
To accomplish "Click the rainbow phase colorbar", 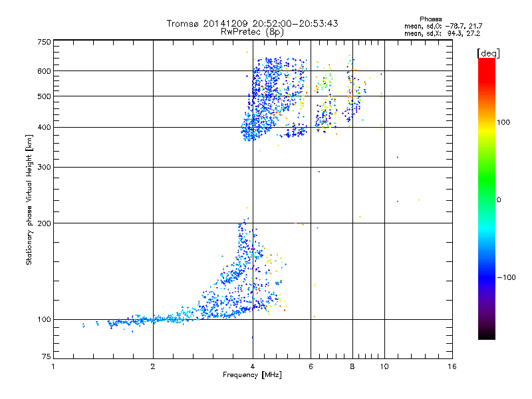I will [x=487, y=199].
